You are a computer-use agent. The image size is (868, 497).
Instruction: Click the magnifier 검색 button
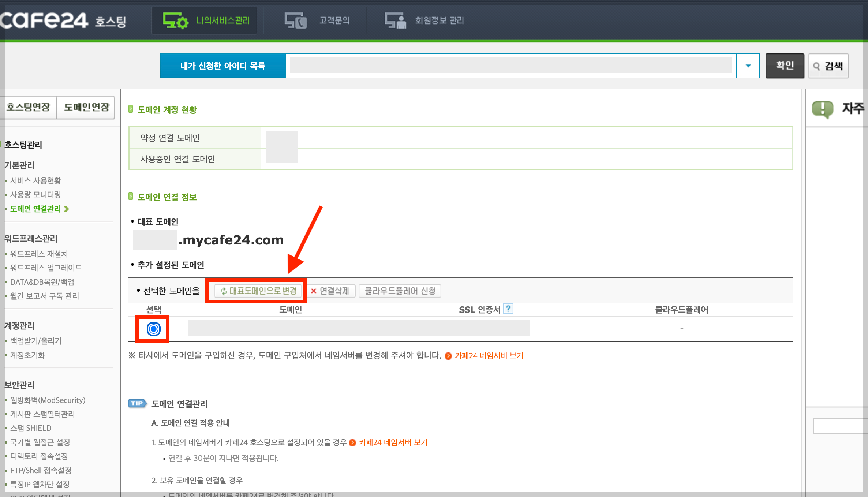point(828,66)
